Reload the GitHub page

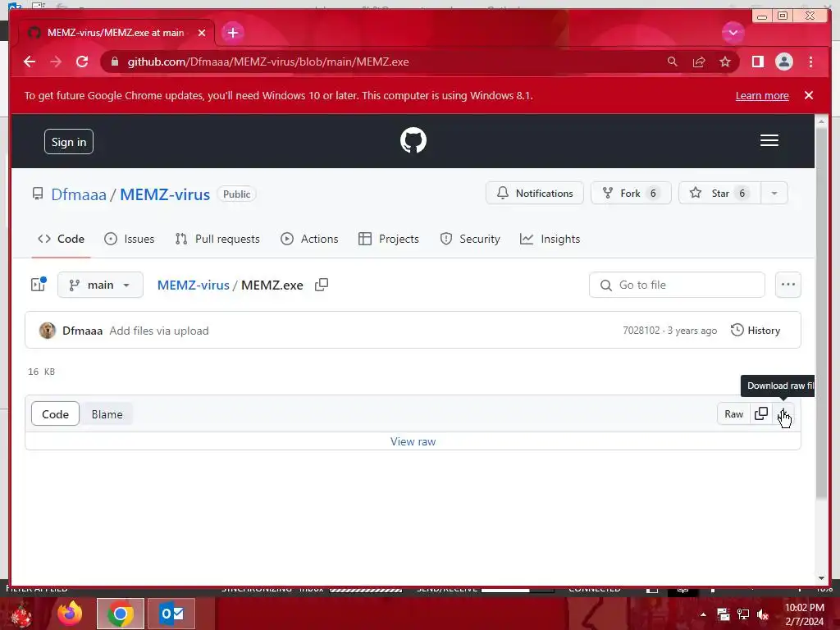(x=82, y=62)
